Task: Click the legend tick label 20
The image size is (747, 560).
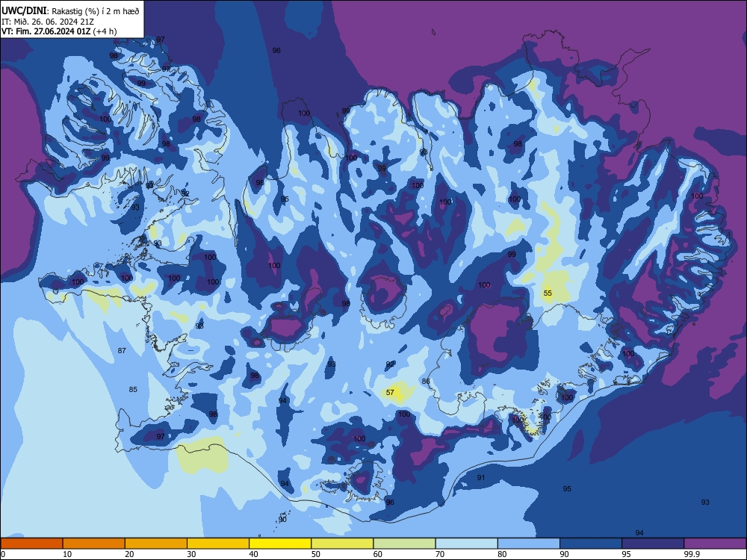Action: click(x=129, y=554)
